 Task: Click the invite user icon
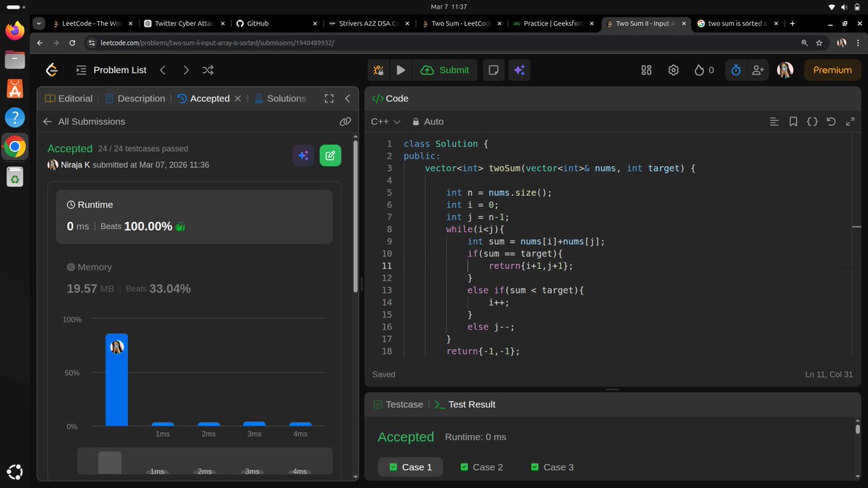pos(758,70)
